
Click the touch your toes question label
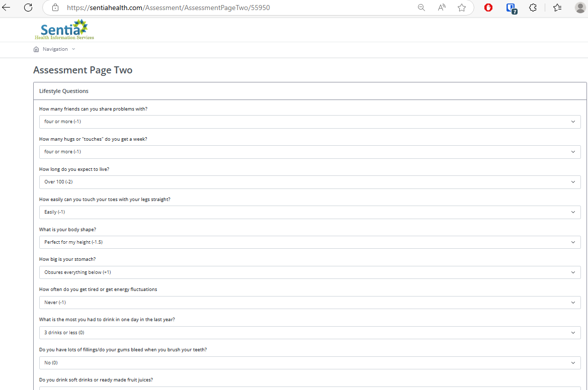pyautogui.click(x=105, y=200)
